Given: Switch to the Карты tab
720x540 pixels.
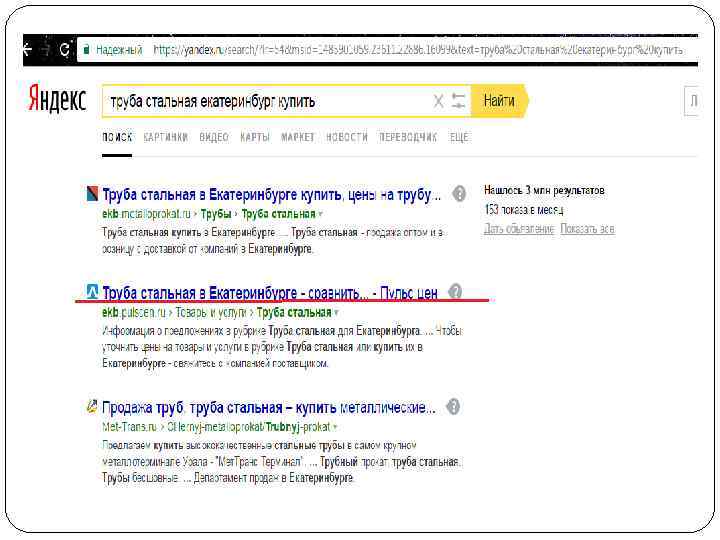Looking at the screenshot, I should (x=255, y=137).
